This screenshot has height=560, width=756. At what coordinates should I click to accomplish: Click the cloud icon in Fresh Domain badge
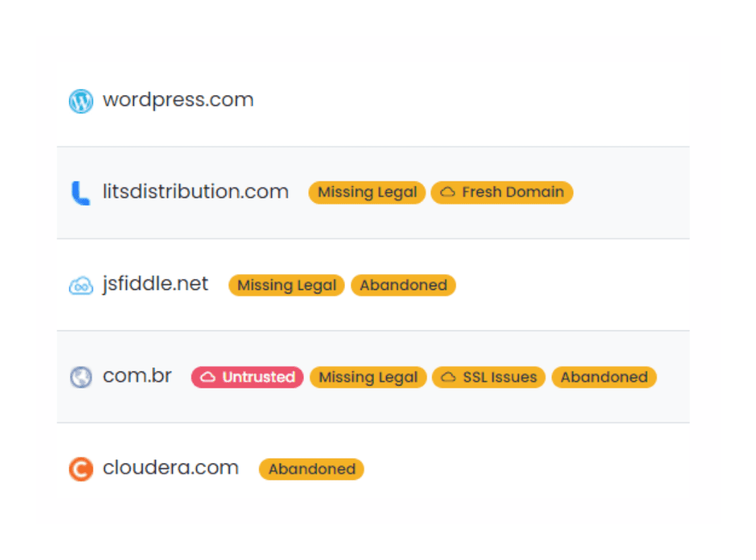click(447, 192)
